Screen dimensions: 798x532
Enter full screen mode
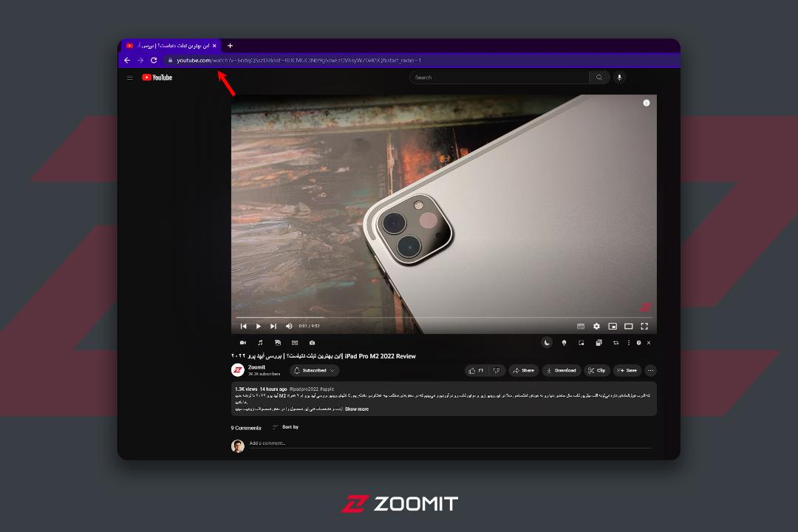coord(644,327)
